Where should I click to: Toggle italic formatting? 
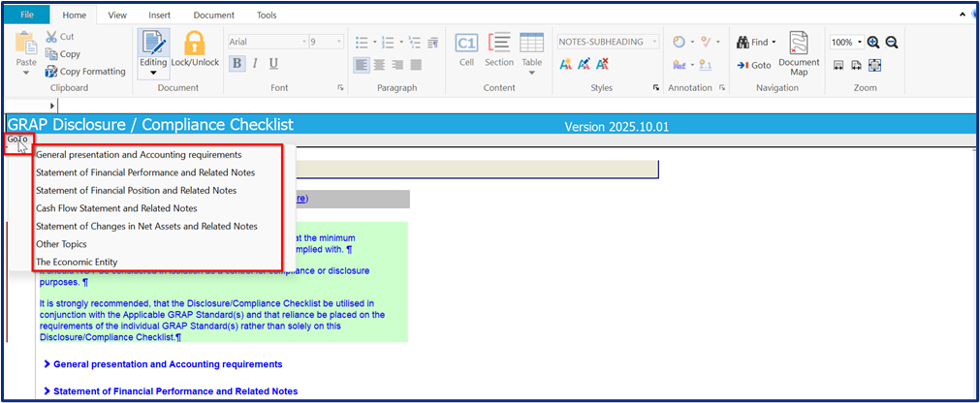(255, 63)
